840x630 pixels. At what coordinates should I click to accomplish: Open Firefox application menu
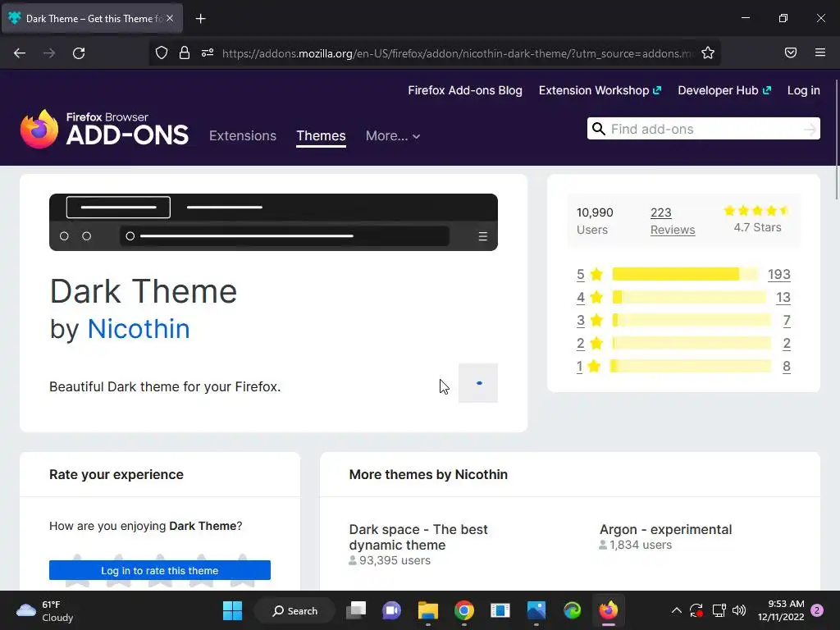pyautogui.click(x=820, y=52)
